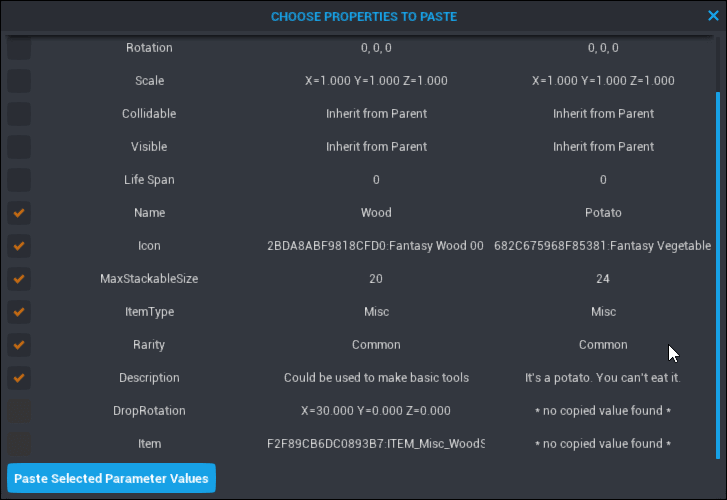This screenshot has height=500, width=727.
Task: Click the MaxStackableSize copied value 24
Action: click(x=603, y=279)
